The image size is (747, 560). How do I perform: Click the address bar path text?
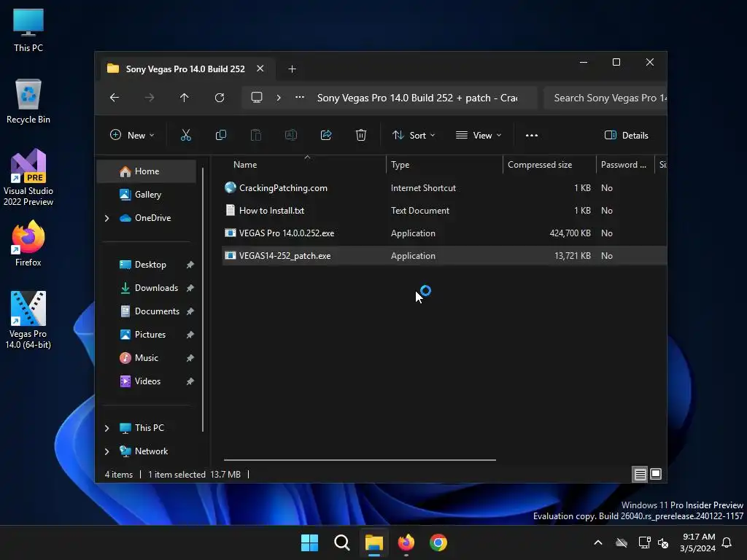coord(417,98)
